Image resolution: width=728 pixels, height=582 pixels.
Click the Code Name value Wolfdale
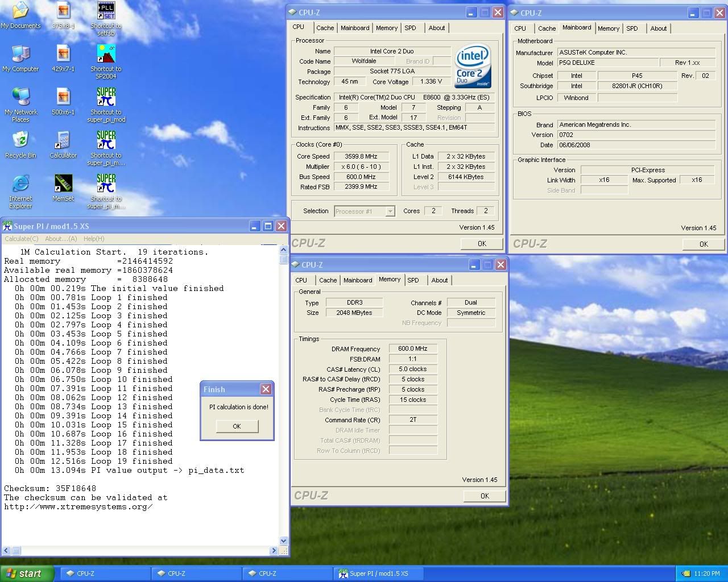(363, 61)
